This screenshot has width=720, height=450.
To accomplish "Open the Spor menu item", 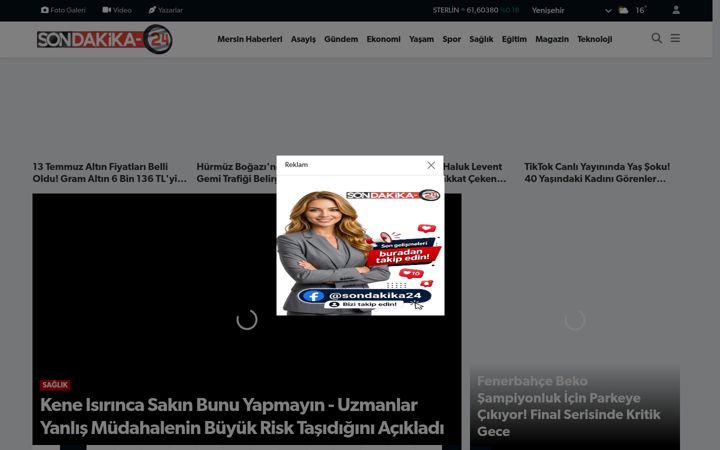I will (451, 39).
